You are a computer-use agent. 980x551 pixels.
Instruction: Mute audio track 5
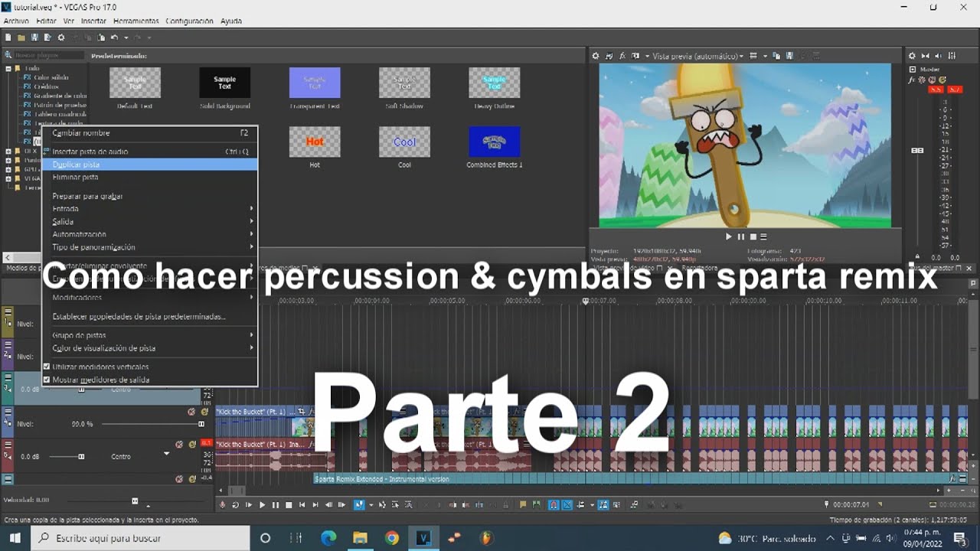coord(179,443)
